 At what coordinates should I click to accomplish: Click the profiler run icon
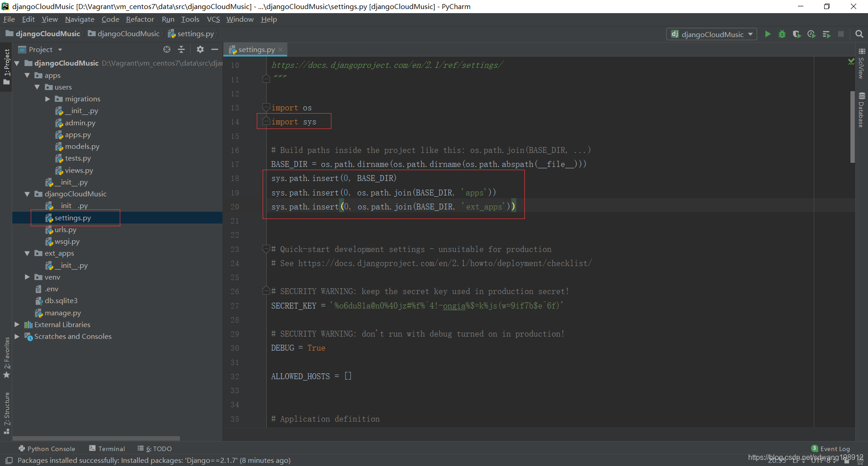pos(811,34)
